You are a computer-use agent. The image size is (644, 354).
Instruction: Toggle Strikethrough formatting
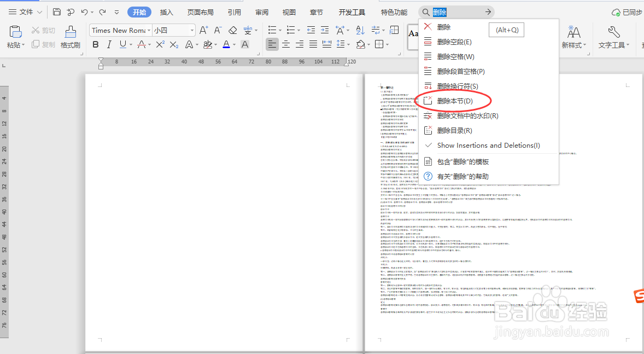pyautogui.click(x=142, y=44)
